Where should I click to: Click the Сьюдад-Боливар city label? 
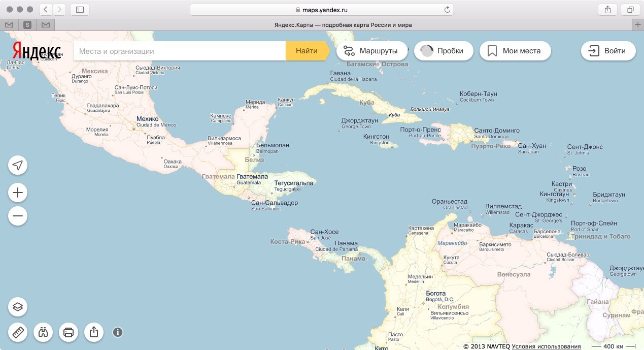click(x=568, y=254)
